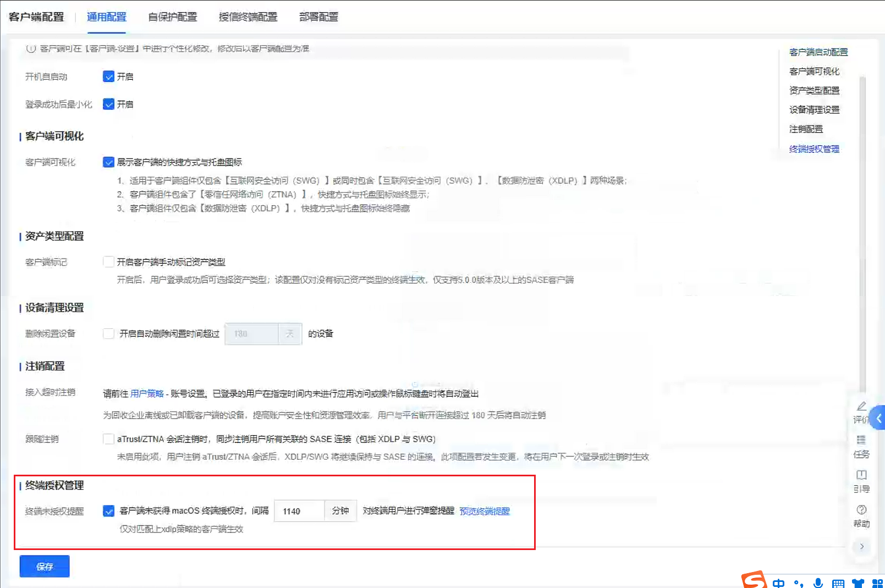Open the shirt skin icon in IME bar
This screenshot has width=885, height=588.
pos(857,584)
